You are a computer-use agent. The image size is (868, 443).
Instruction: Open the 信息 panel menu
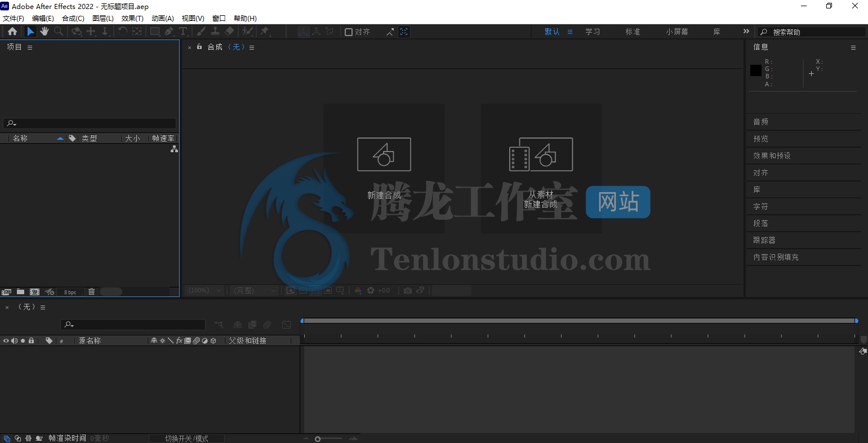(853, 47)
